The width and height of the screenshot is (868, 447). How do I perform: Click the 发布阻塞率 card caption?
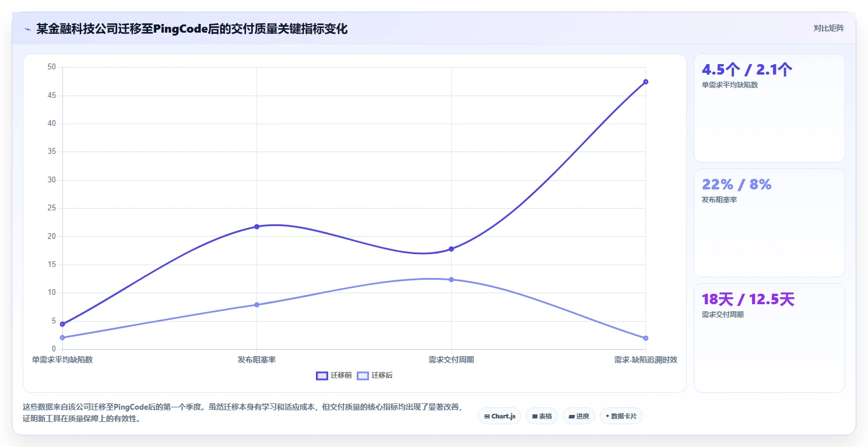tap(719, 200)
